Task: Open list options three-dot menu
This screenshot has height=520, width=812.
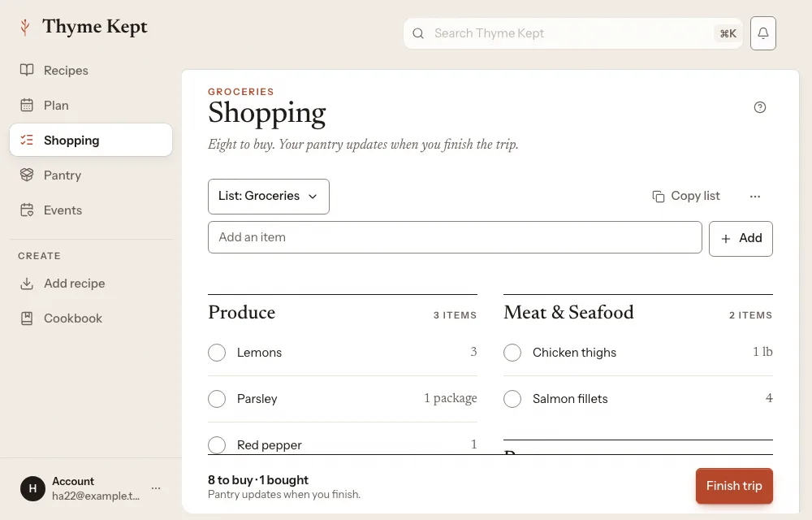Action: click(755, 197)
